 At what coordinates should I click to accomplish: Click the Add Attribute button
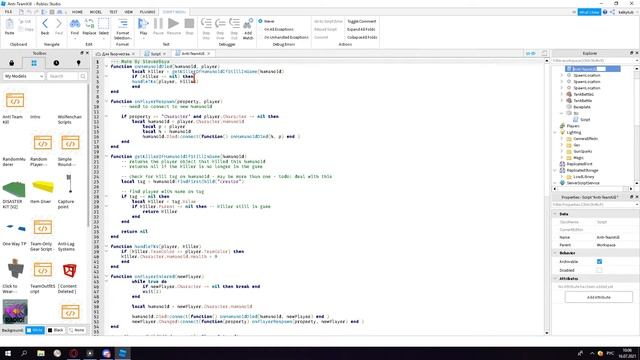click(x=598, y=297)
